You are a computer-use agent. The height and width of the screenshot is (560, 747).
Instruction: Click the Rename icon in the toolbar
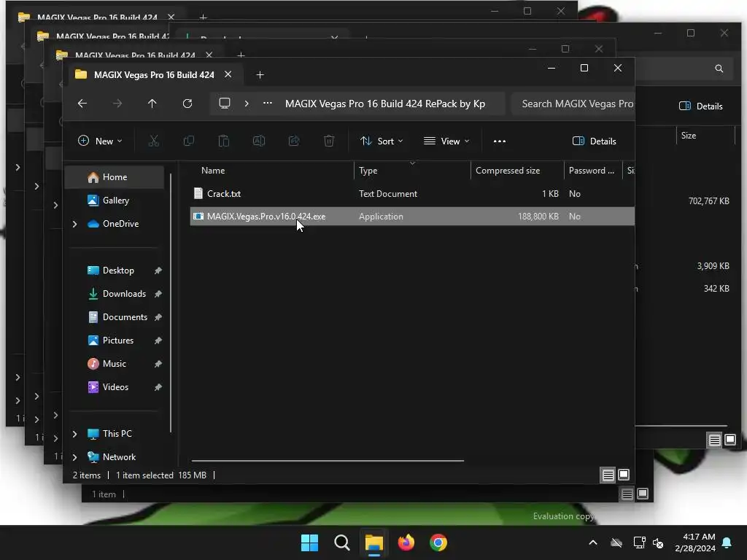259,141
